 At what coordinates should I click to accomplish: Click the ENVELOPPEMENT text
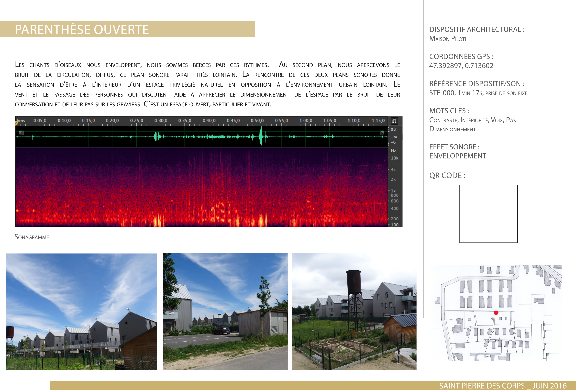point(458,156)
